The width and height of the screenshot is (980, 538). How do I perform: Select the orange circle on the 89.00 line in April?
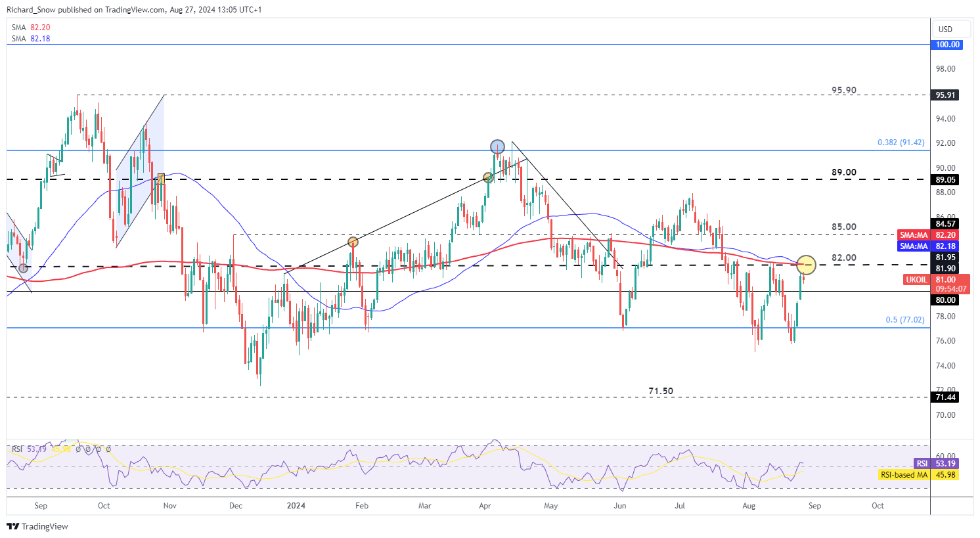tap(487, 177)
